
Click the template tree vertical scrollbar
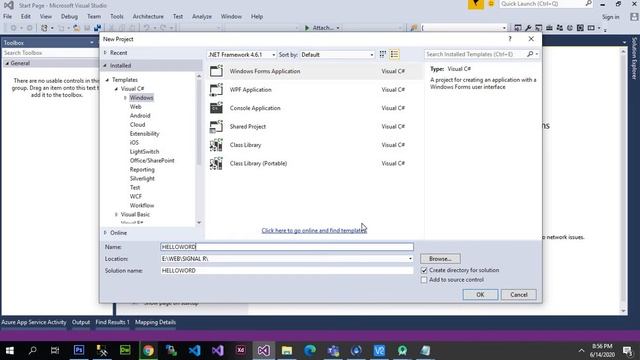coord(199,121)
